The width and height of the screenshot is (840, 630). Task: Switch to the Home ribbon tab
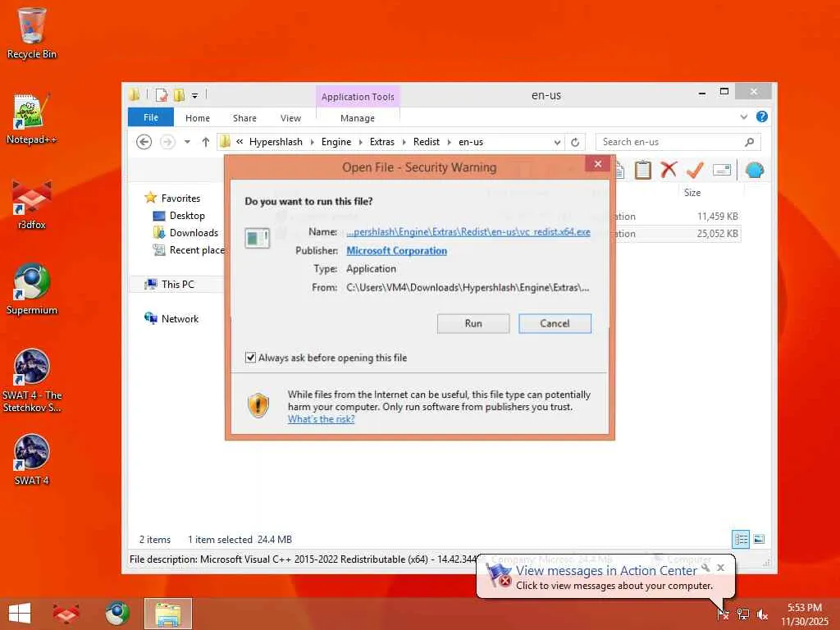pyautogui.click(x=198, y=118)
